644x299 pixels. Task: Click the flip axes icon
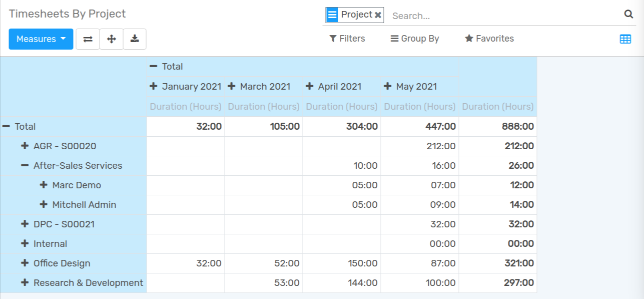coord(88,39)
